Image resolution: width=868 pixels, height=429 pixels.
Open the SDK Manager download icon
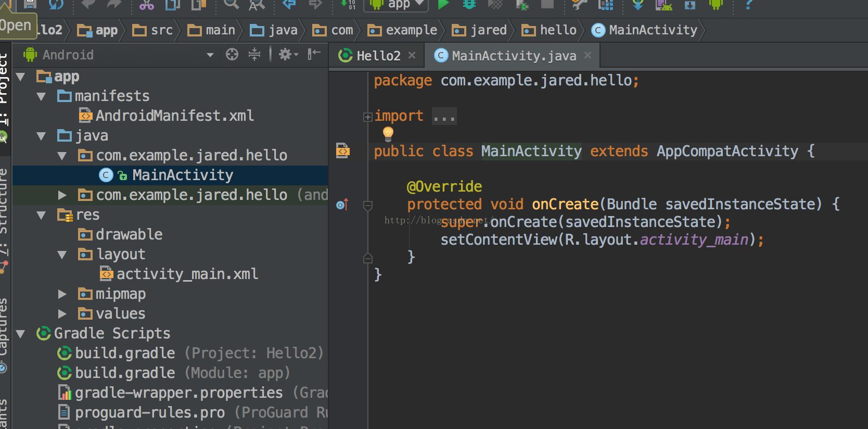(690, 5)
